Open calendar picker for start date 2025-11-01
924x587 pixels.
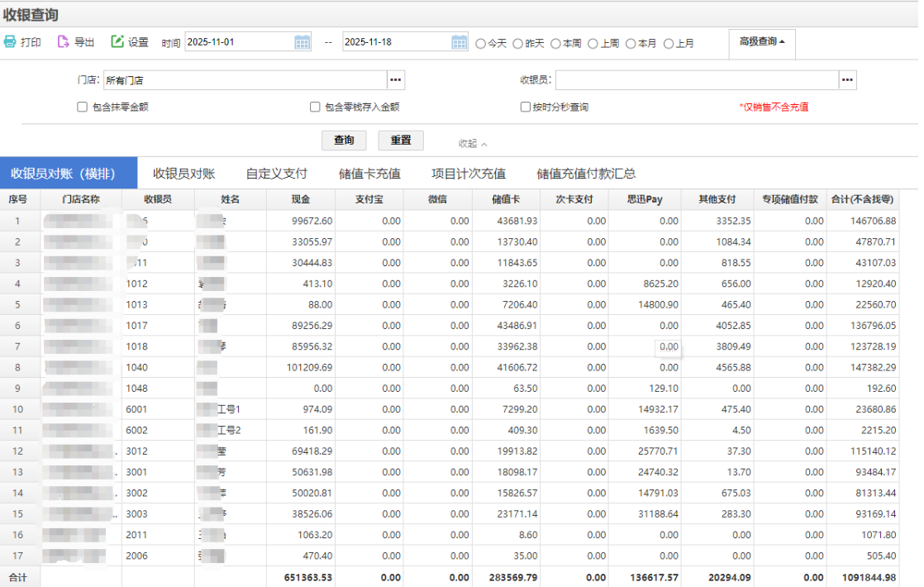tap(302, 43)
